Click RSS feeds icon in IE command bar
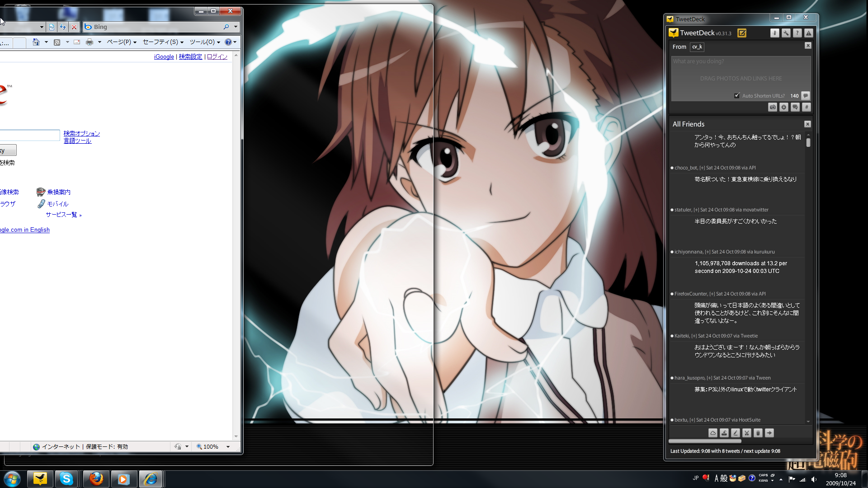 [57, 42]
